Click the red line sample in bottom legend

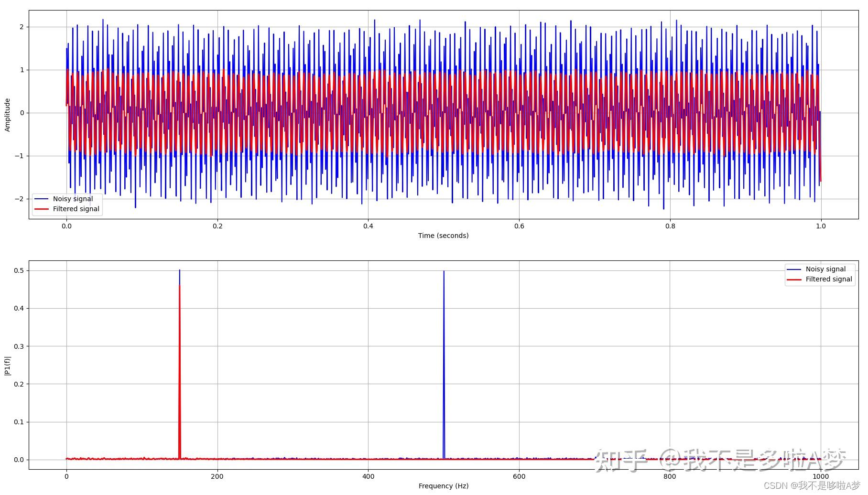794,279
